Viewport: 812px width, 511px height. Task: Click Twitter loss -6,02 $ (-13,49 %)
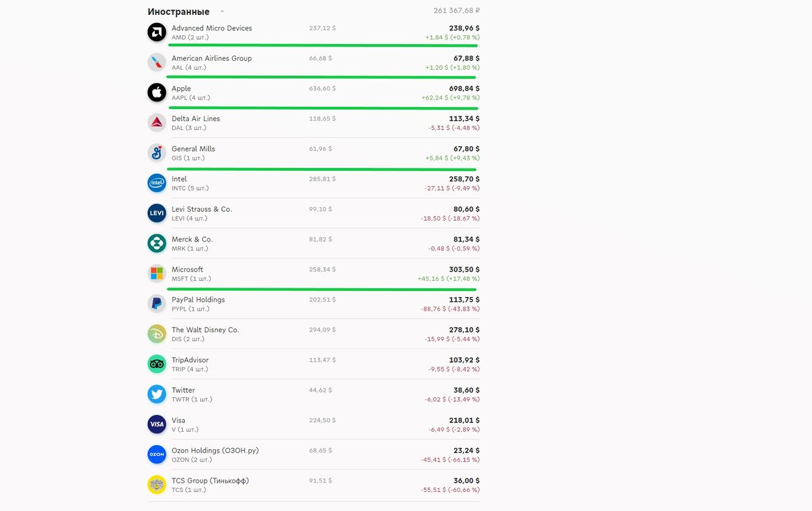pos(452,399)
